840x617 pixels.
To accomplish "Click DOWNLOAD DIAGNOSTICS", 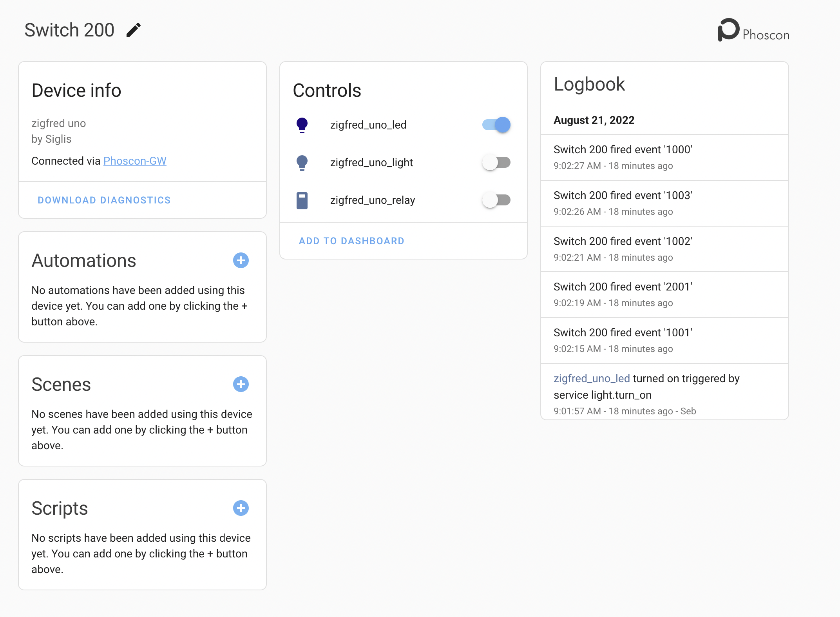I will pyautogui.click(x=104, y=200).
